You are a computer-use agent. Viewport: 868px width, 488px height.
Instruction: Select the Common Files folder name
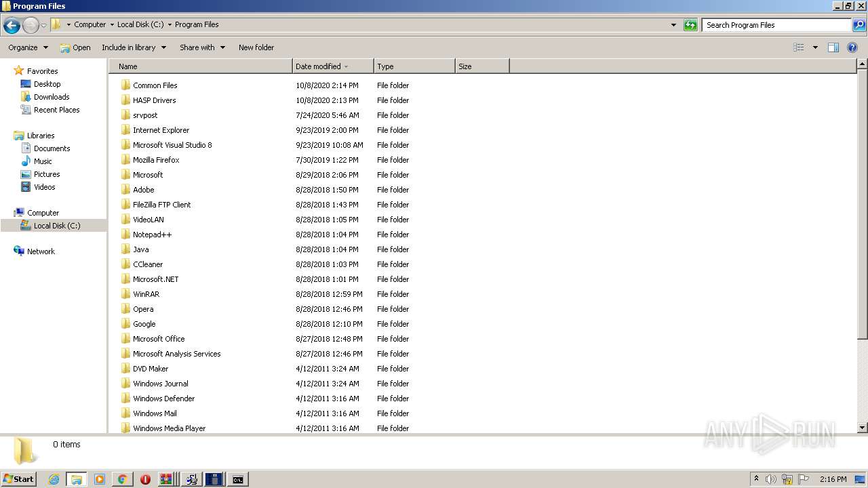point(155,85)
